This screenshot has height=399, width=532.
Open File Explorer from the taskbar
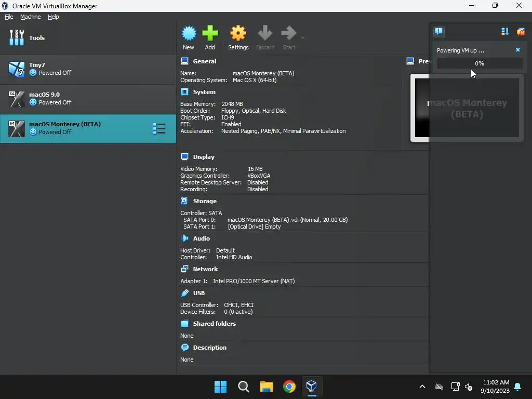pos(267,387)
